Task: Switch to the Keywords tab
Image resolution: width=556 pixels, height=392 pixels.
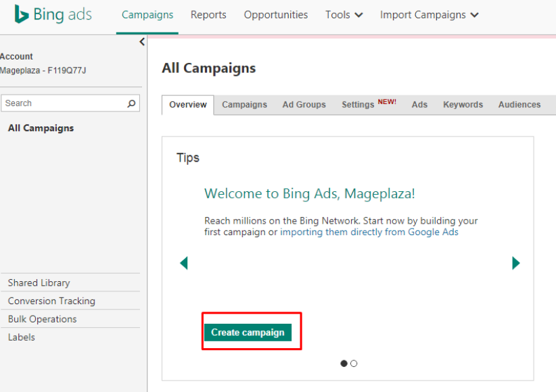Action: point(463,105)
